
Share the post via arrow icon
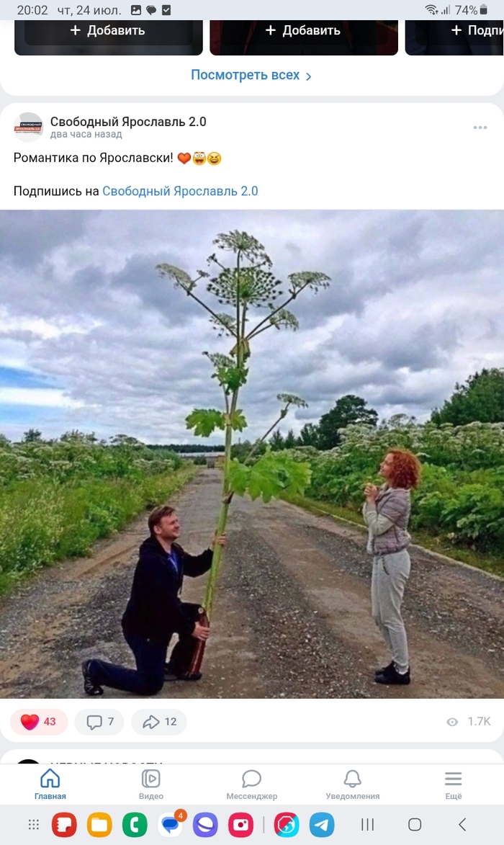point(159,722)
